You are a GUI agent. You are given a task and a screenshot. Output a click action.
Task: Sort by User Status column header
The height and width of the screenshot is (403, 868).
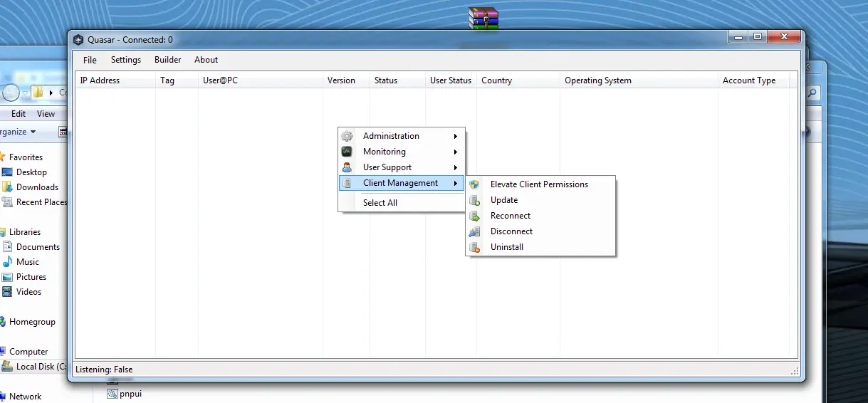pos(451,80)
